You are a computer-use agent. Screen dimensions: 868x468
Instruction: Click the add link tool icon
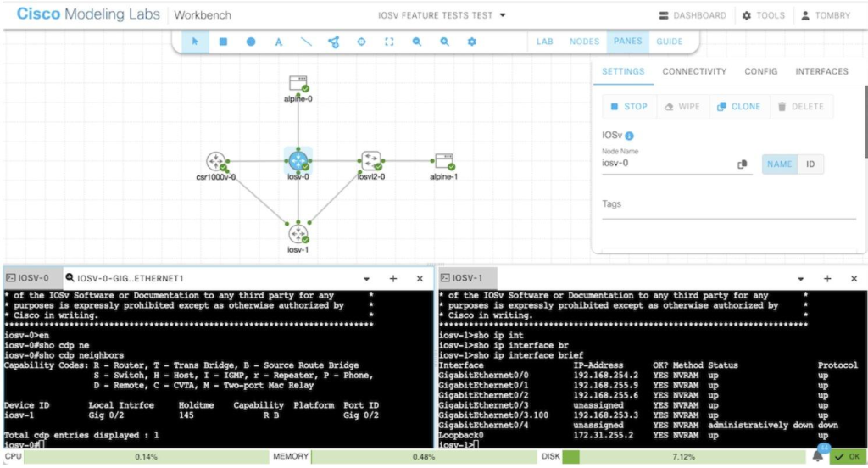334,42
